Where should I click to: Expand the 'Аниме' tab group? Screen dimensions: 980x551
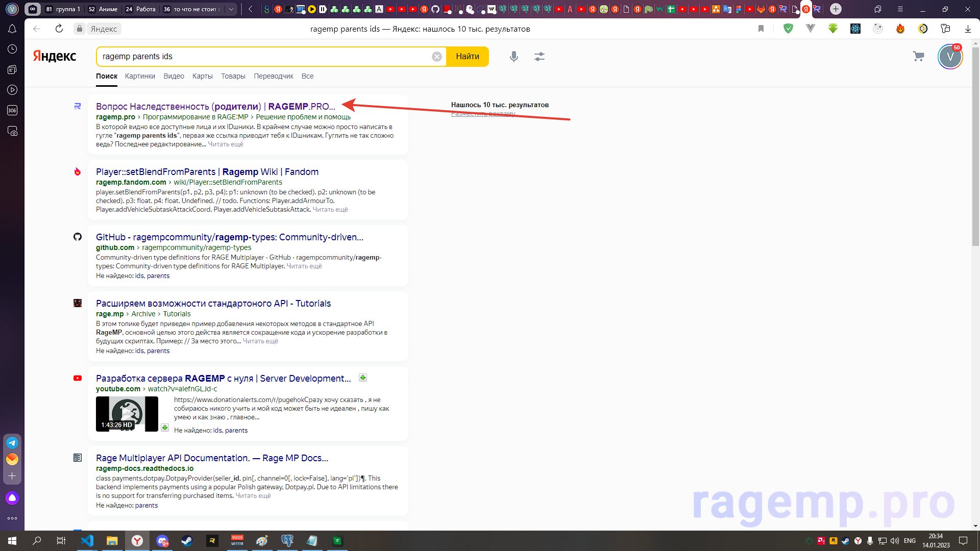tap(102, 9)
